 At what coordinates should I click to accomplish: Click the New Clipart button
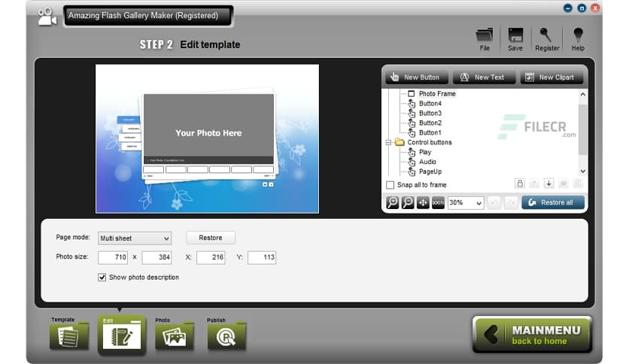tap(552, 77)
